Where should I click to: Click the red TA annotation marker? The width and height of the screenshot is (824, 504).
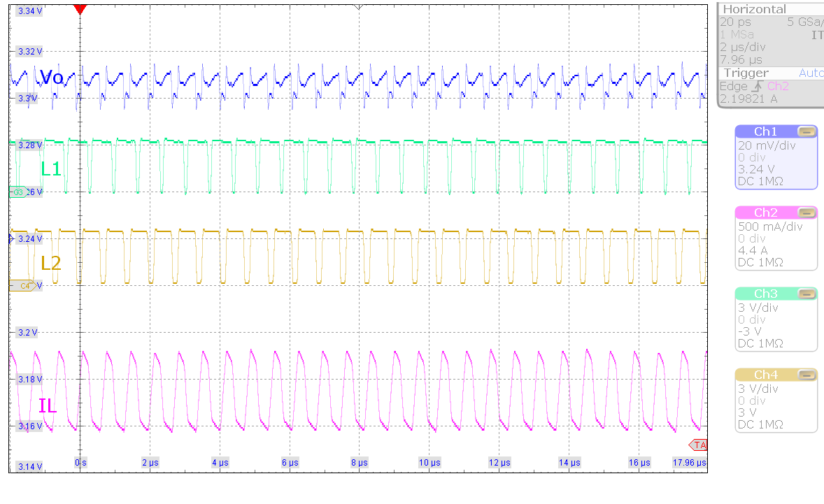click(697, 445)
